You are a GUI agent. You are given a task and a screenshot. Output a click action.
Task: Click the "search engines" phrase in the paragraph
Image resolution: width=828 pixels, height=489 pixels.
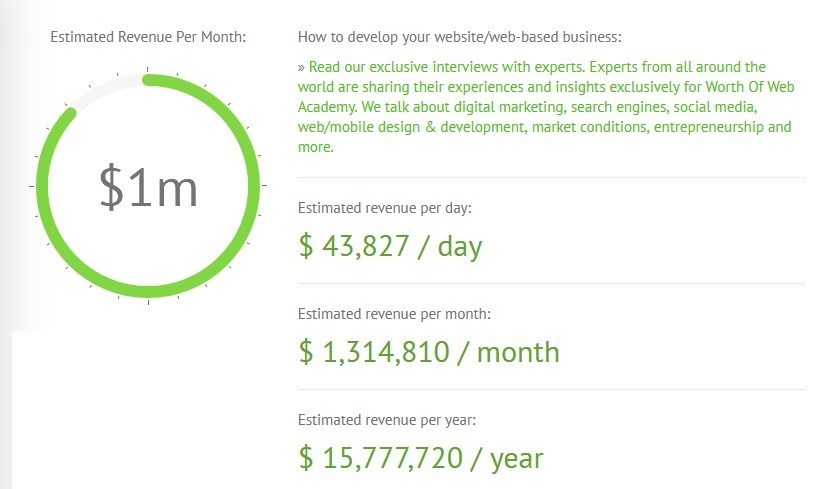[x=632, y=107]
